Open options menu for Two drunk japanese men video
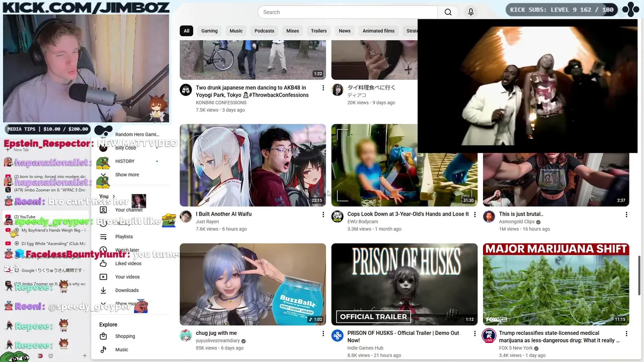The height and width of the screenshot is (362, 644). 323,88
